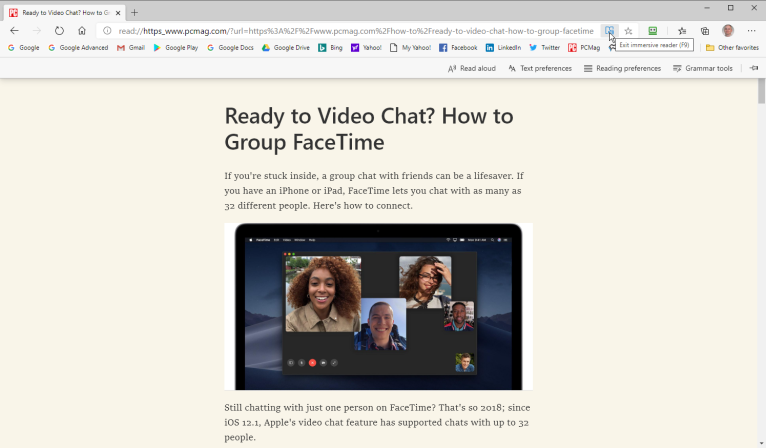This screenshot has height=448, width=766.
Task: Open the Google Drive bookmark
Action: (286, 47)
